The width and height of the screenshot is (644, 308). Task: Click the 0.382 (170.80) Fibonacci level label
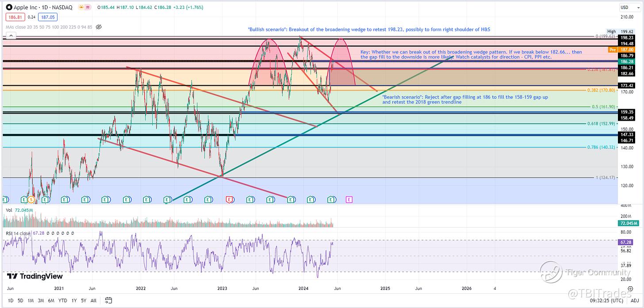[601, 90]
